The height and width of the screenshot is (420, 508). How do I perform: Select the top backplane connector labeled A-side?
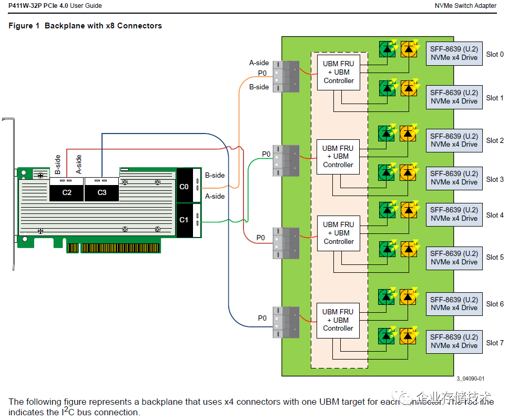click(x=286, y=77)
